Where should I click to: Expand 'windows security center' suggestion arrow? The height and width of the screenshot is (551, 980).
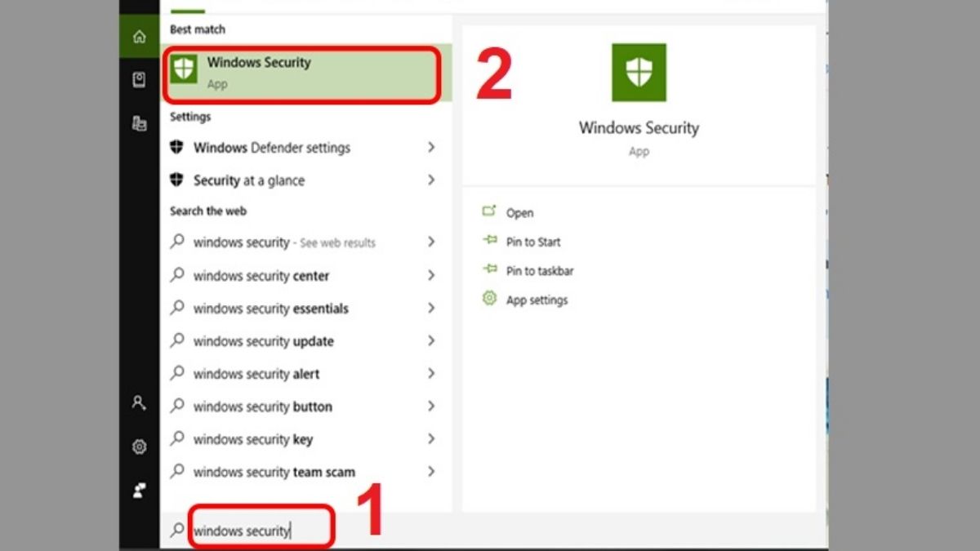pyautogui.click(x=431, y=276)
